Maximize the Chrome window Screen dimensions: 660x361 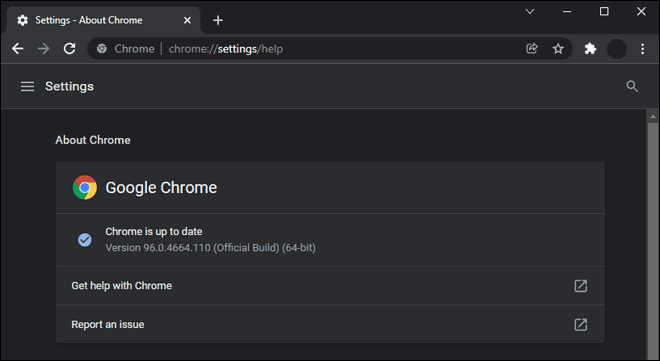[x=604, y=11]
